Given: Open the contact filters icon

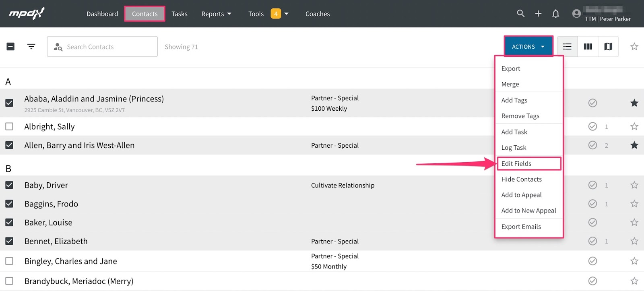Looking at the screenshot, I should tap(31, 47).
